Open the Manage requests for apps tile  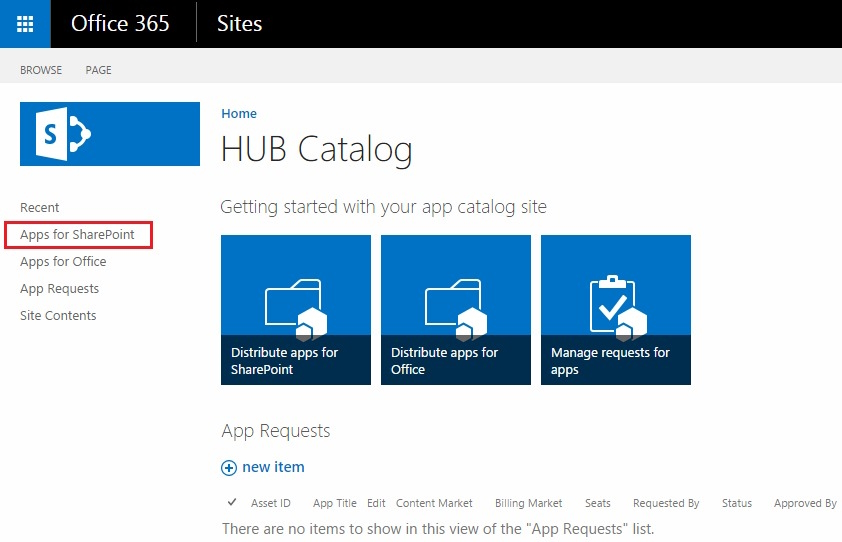[616, 310]
